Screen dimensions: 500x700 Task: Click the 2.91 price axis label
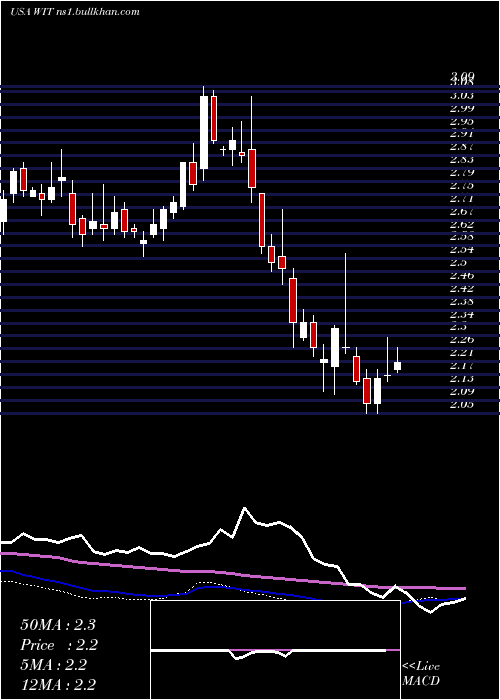pos(462,133)
